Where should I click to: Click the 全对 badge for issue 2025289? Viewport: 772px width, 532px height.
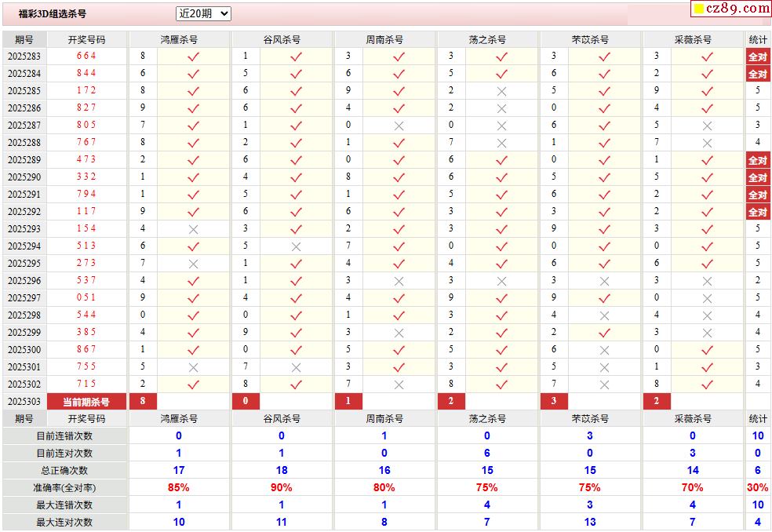[758, 160]
